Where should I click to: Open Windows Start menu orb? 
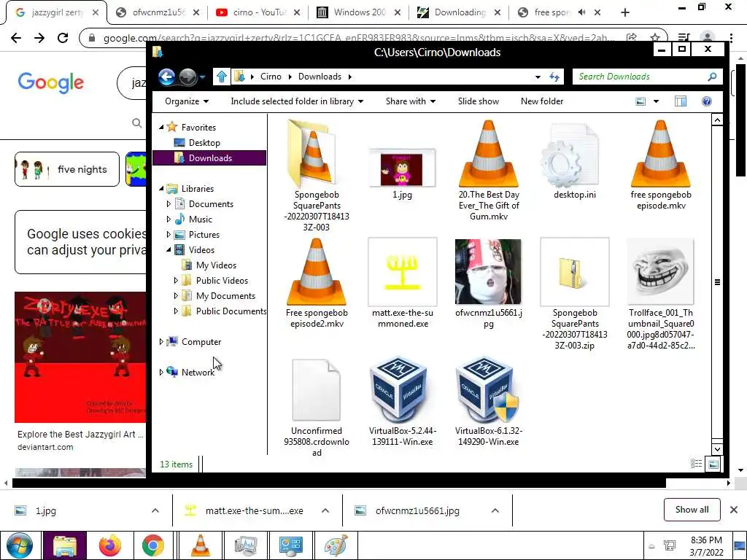(20, 545)
